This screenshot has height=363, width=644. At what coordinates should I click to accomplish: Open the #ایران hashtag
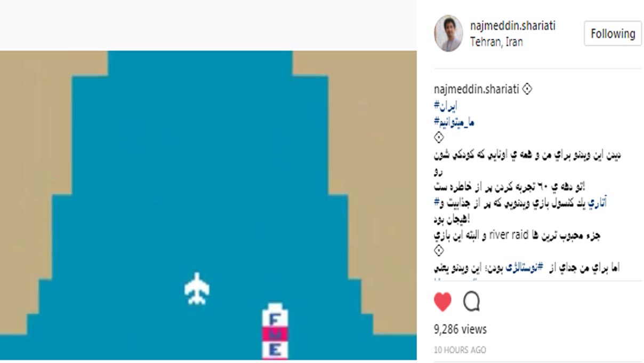point(446,106)
